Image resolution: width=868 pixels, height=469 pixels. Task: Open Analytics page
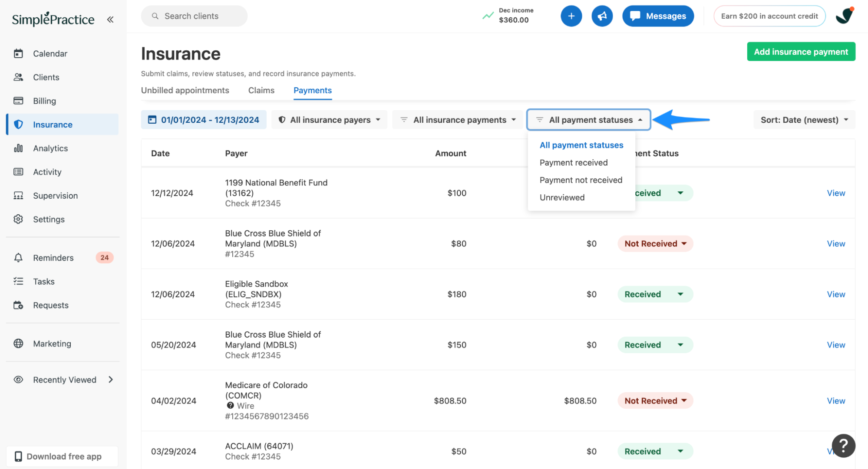point(50,148)
